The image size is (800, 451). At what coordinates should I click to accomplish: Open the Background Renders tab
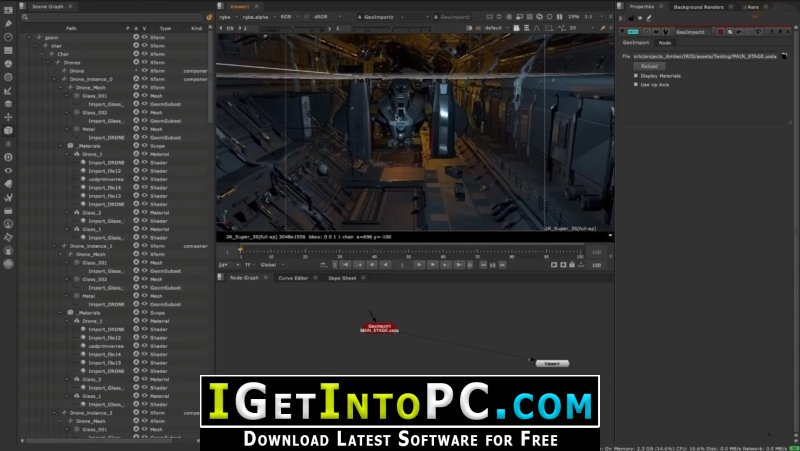(698, 7)
